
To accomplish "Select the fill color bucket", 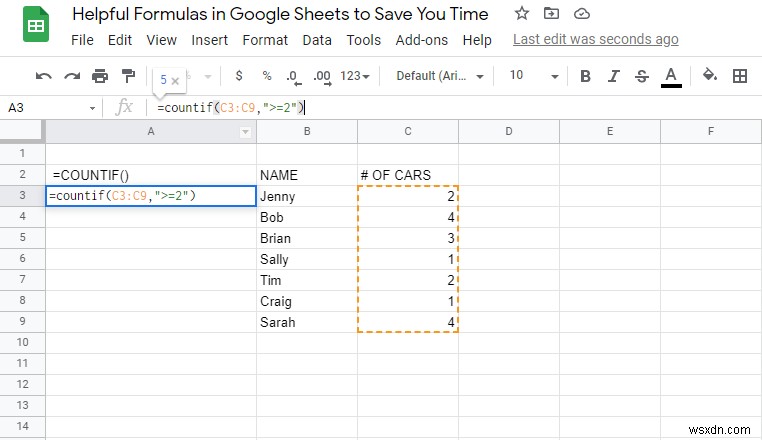I will point(710,76).
